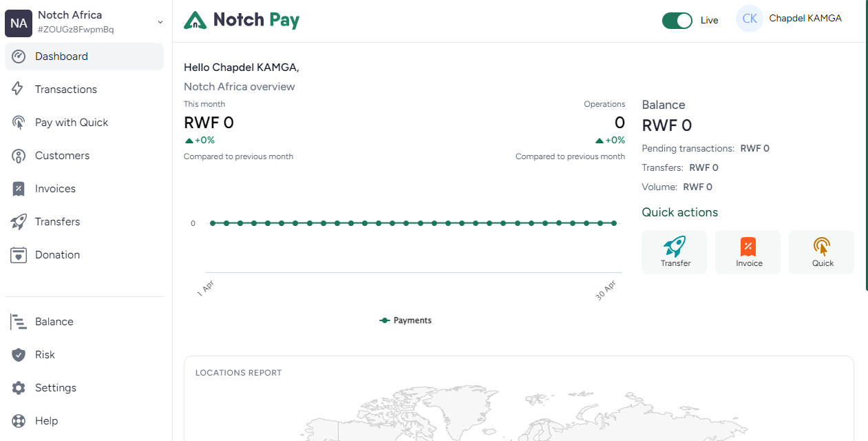Image resolution: width=868 pixels, height=441 pixels.
Task: Open the Invoices section
Action: pyautogui.click(x=84, y=189)
